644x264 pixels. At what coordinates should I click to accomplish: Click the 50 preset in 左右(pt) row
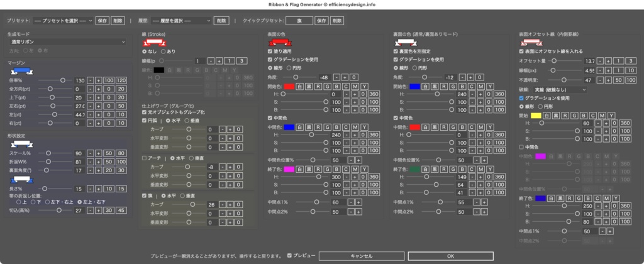121,106
